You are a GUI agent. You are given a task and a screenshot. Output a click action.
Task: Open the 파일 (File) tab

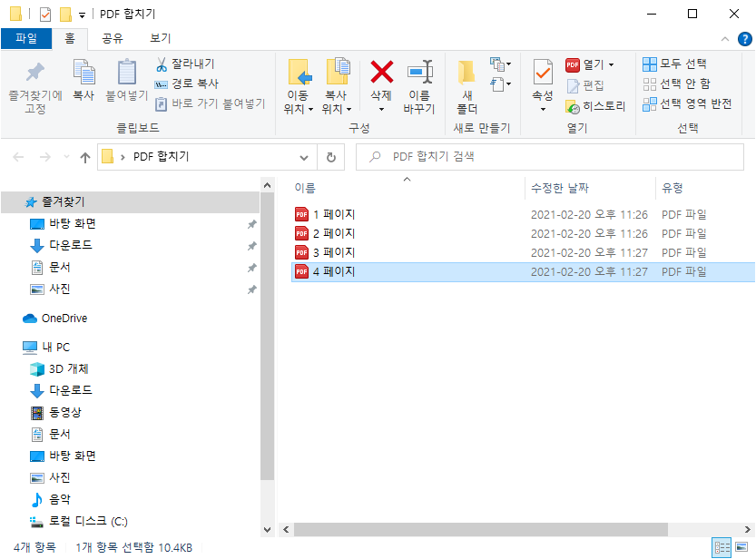[26, 38]
